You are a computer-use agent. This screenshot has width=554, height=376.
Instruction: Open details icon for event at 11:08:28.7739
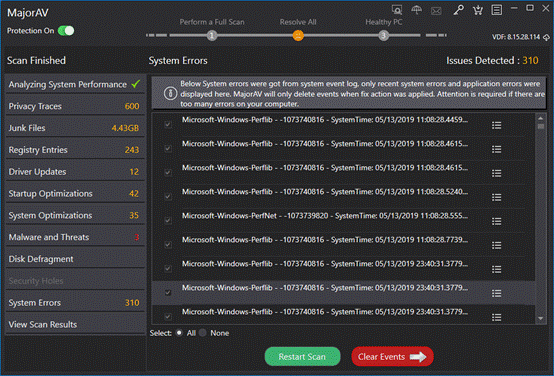[496, 246]
